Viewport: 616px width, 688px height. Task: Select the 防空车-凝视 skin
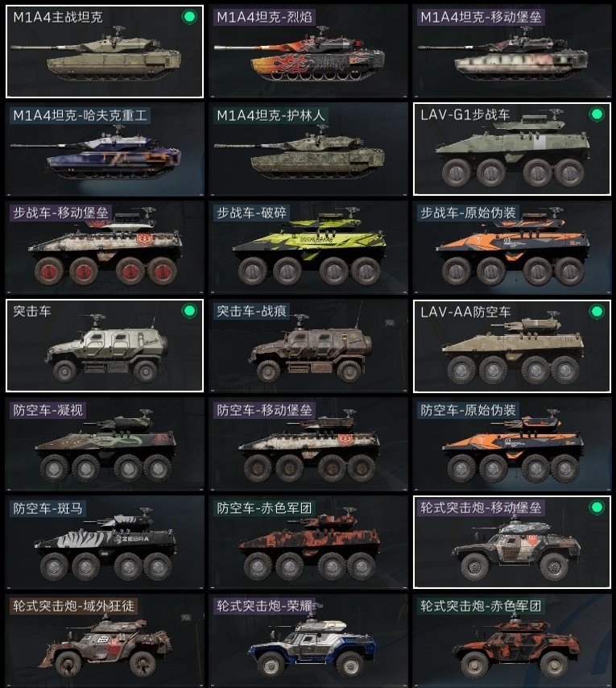pos(105,444)
